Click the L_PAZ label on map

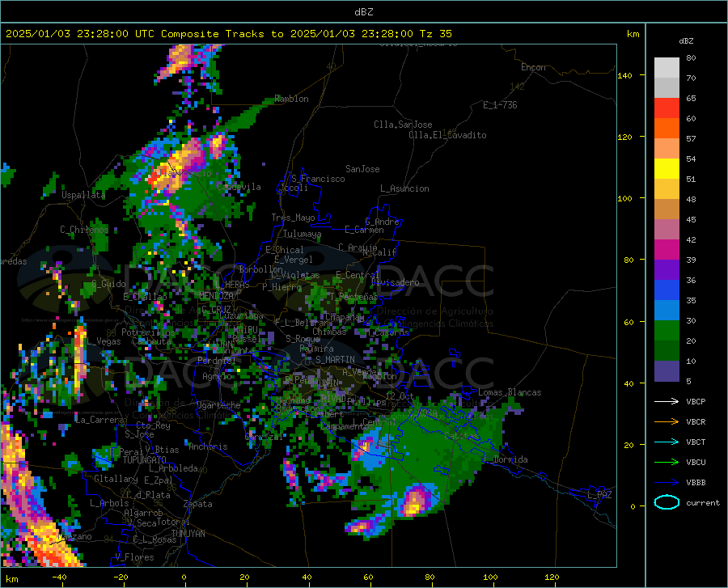click(599, 495)
